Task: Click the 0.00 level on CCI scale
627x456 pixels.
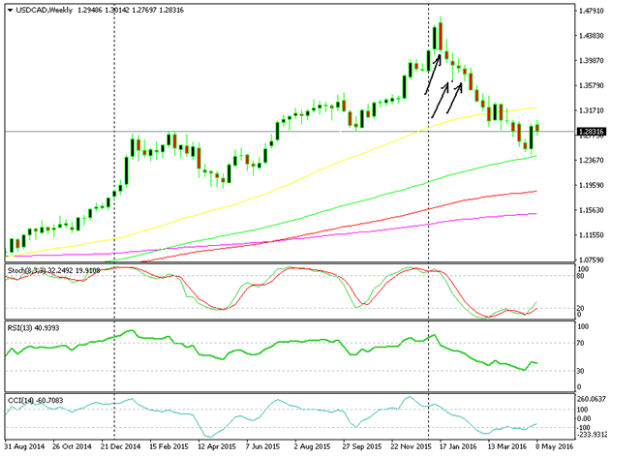Action: [x=584, y=418]
